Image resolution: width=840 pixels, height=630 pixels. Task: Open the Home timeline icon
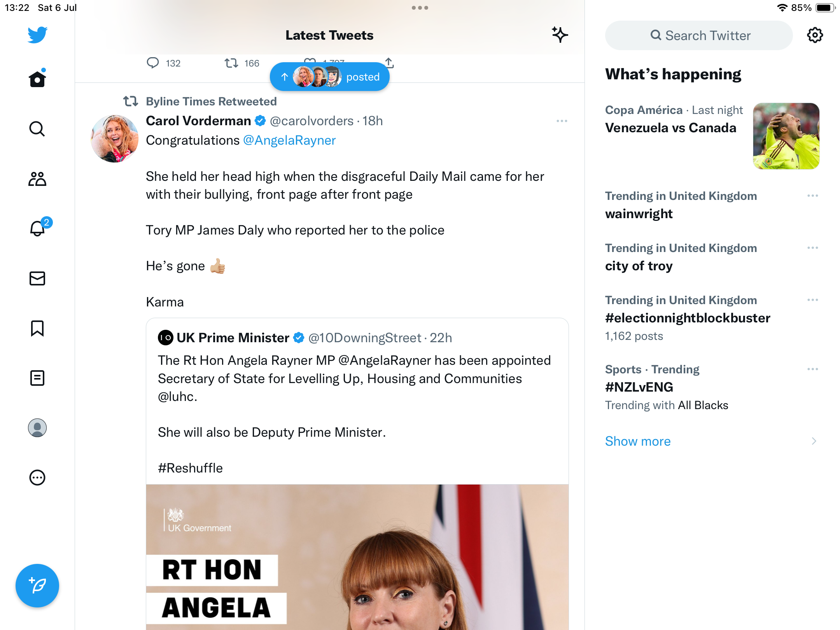37,79
